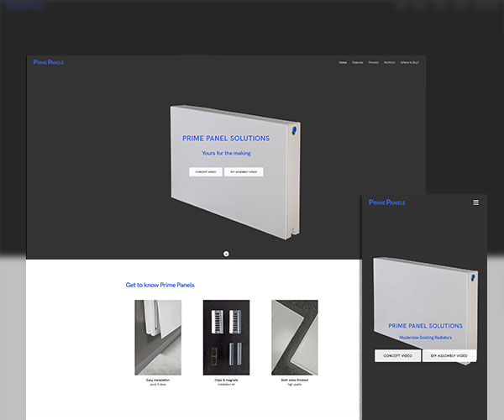Tap Concept Video button in mobile view
Image resolution: width=504 pixels, height=420 pixels.
click(x=397, y=355)
